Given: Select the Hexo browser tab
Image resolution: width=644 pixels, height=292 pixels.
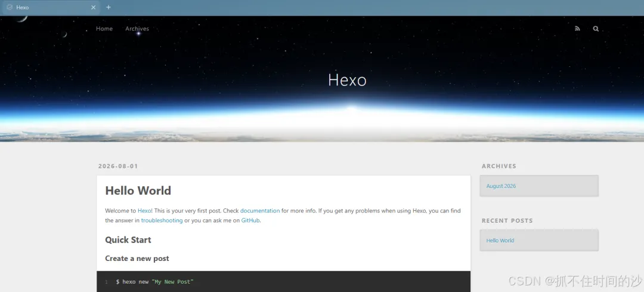Looking at the screenshot, I should click(50, 7).
